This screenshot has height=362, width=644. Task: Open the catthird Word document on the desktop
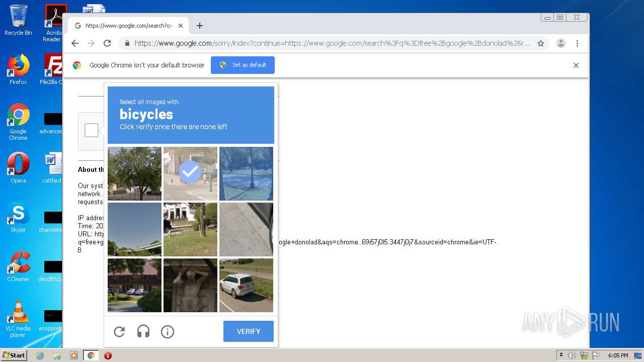pos(53,168)
